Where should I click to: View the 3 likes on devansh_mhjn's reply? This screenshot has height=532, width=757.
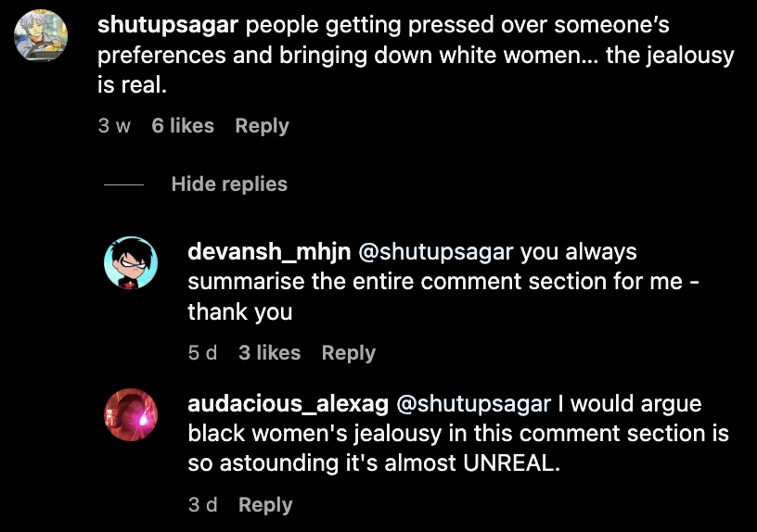pyautogui.click(x=269, y=353)
